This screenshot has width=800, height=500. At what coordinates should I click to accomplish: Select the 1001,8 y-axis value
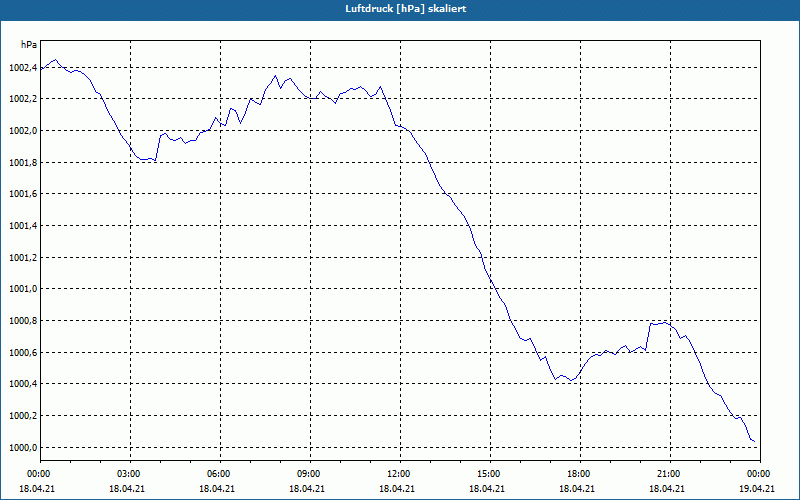(x=23, y=162)
